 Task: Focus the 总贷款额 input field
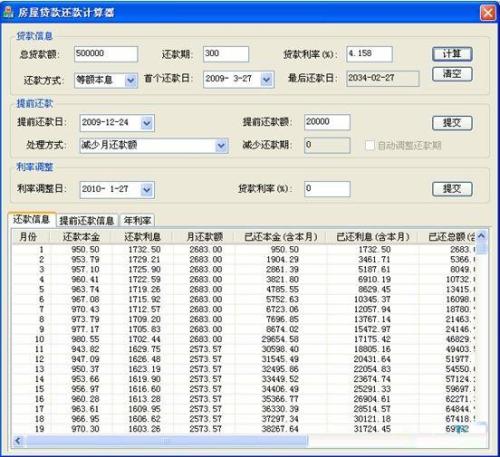pos(106,54)
